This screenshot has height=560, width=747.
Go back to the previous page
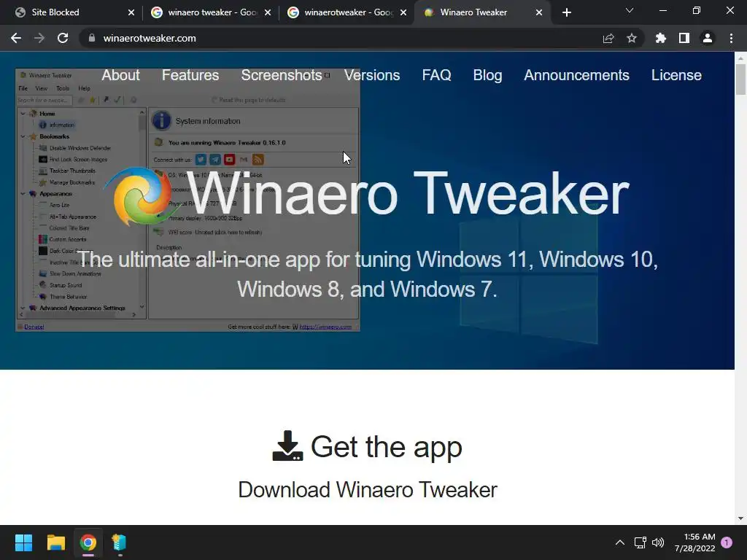tap(16, 38)
